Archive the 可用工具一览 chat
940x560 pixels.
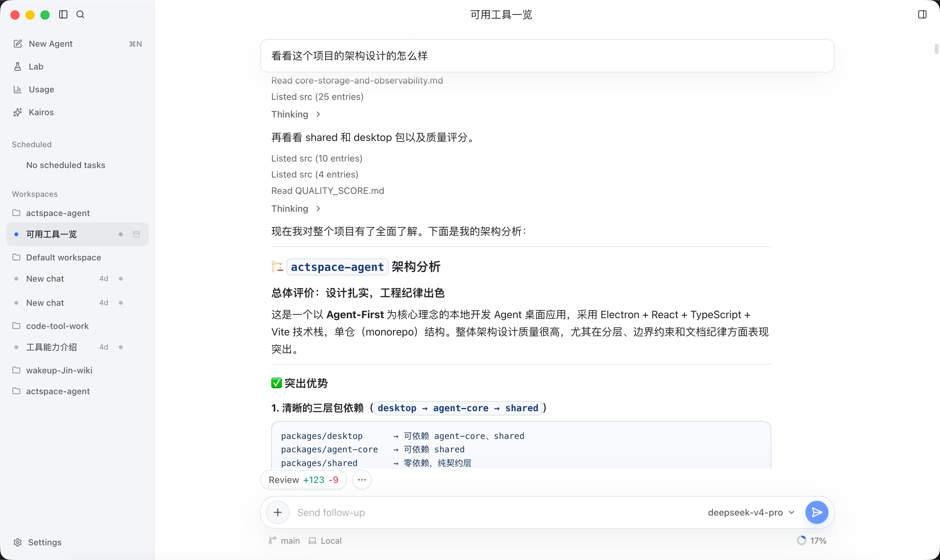tap(137, 234)
